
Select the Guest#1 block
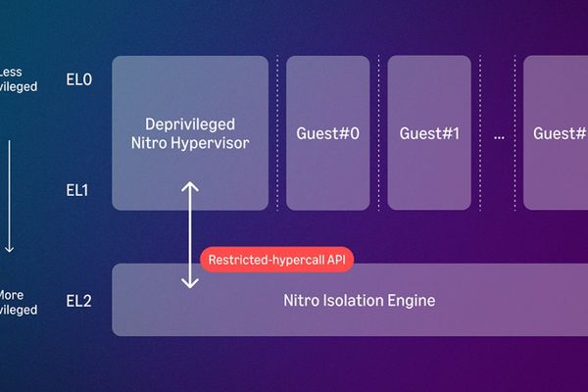(429, 133)
